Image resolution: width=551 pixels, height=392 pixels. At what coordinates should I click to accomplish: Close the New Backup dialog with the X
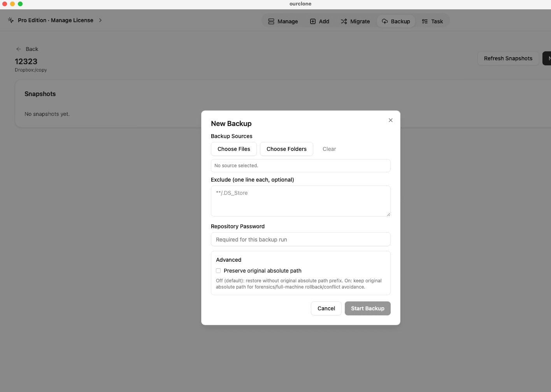390,120
